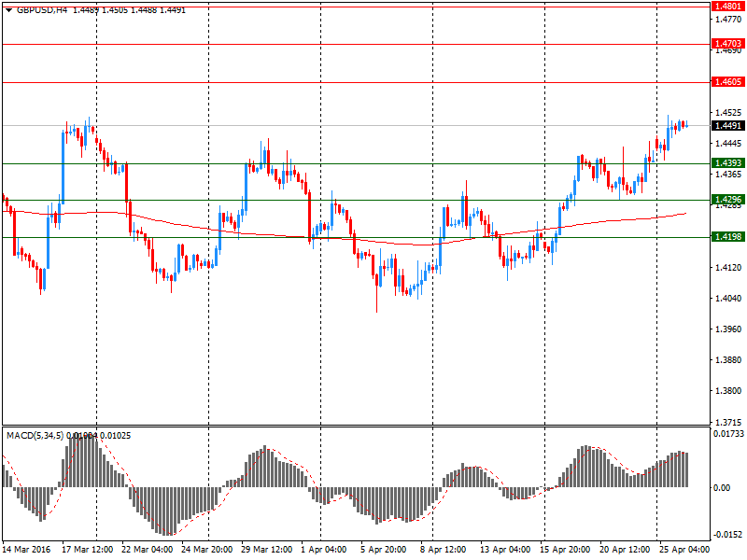Click the 1.3800 price scale value
The width and height of the screenshot is (747, 560).
pyautogui.click(x=729, y=391)
